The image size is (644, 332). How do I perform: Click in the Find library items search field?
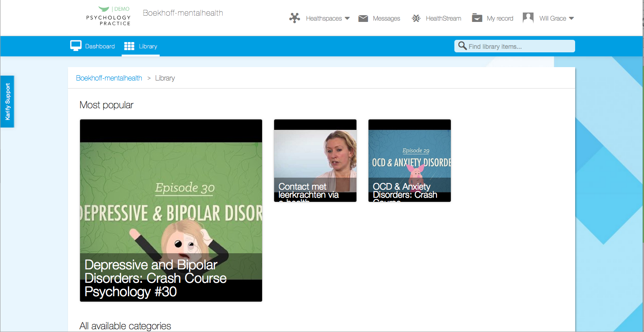515,46
